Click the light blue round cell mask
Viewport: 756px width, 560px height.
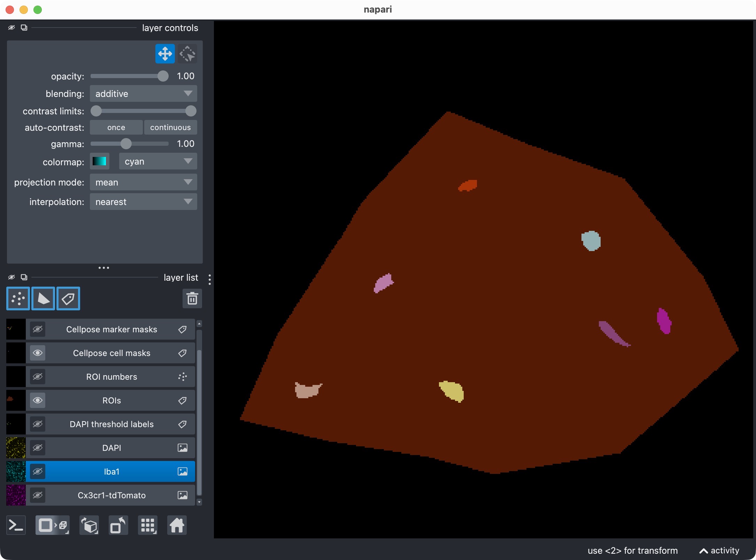tap(591, 241)
